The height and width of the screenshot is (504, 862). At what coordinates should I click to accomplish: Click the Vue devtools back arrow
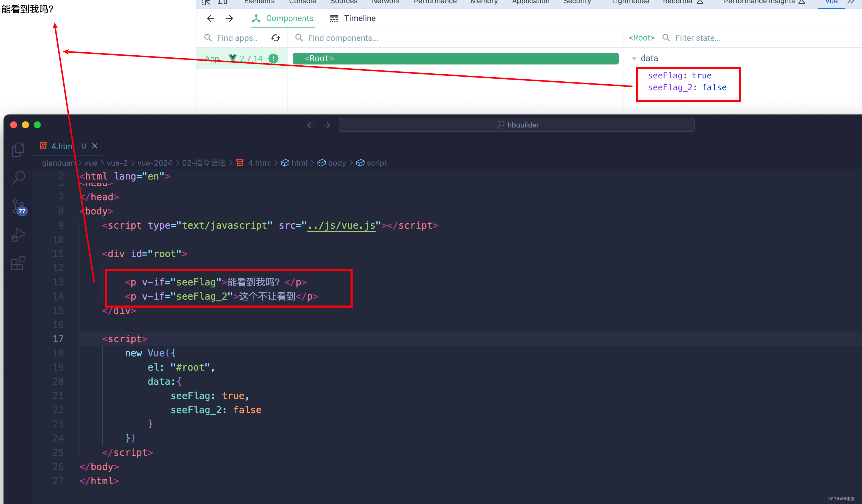click(x=211, y=18)
